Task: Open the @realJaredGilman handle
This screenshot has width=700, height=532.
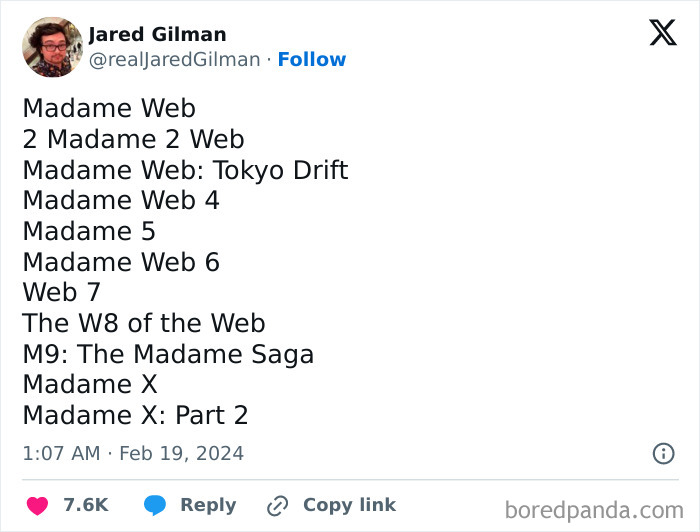Action: tap(175, 60)
